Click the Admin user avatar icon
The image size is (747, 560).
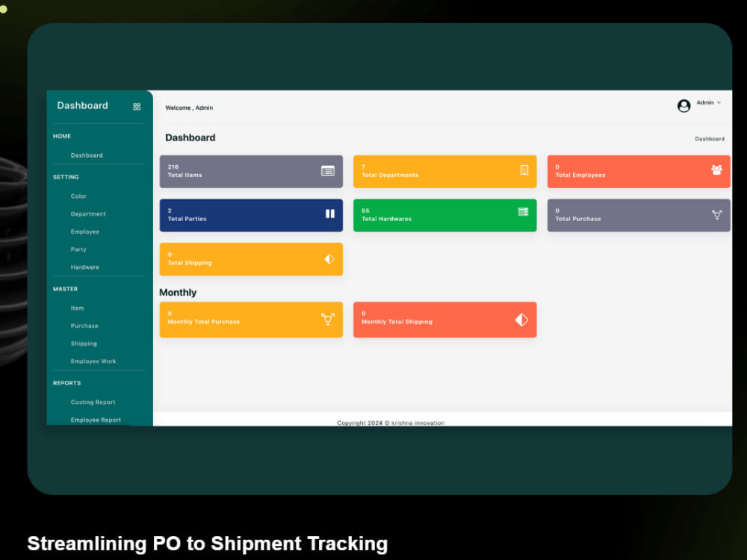tap(684, 106)
